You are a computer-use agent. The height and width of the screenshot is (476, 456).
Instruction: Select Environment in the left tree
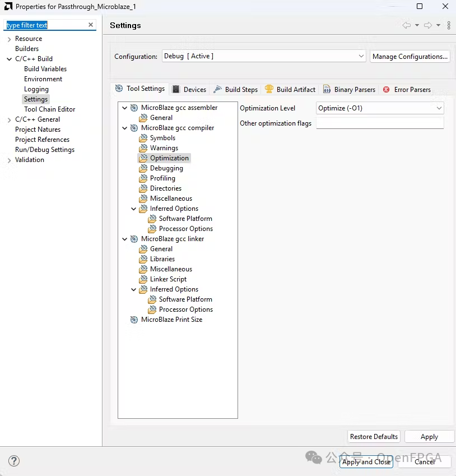[x=43, y=79]
